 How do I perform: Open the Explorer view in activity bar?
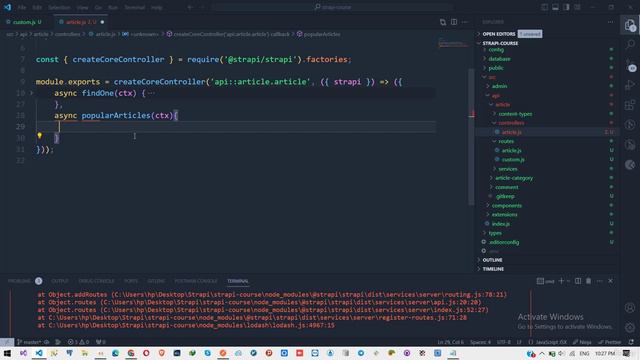coord(630,25)
